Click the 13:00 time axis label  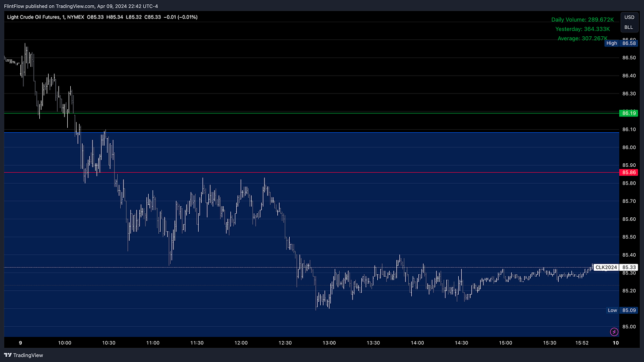click(x=329, y=343)
